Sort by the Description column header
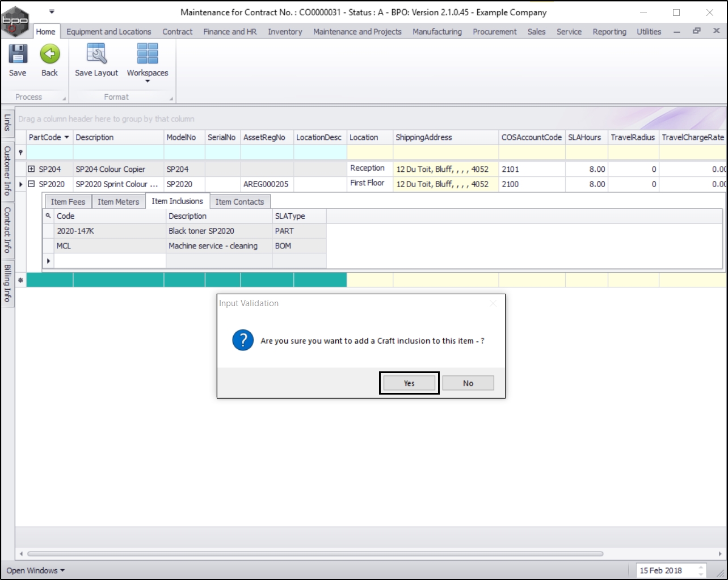Viewport: 728px width, 580px height. click(x=119, y=137)
